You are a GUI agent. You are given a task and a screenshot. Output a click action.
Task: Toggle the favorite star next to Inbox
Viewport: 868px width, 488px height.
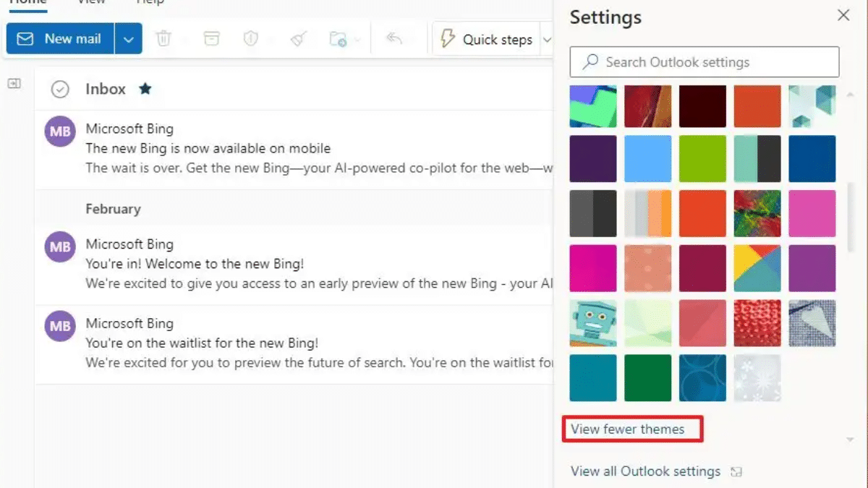point(145,89)
